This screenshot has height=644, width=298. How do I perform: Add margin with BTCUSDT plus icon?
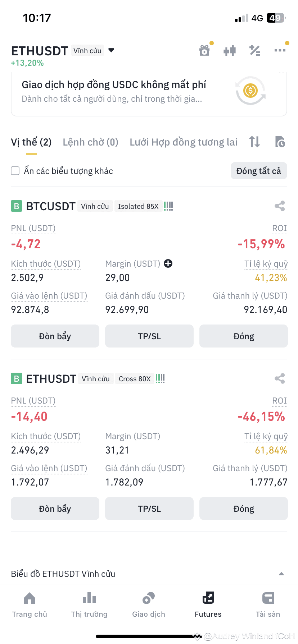168,263
